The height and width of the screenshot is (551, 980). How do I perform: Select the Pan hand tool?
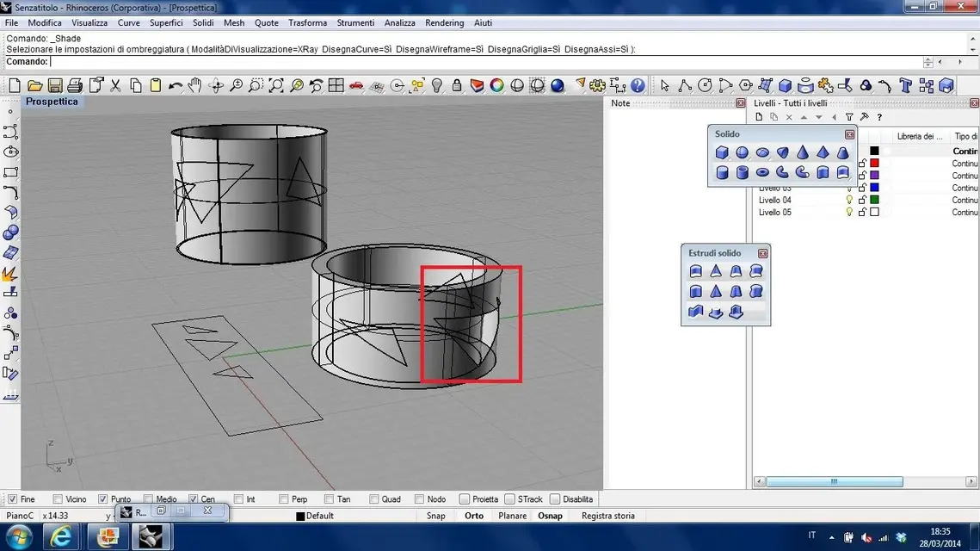coord(195,85)
